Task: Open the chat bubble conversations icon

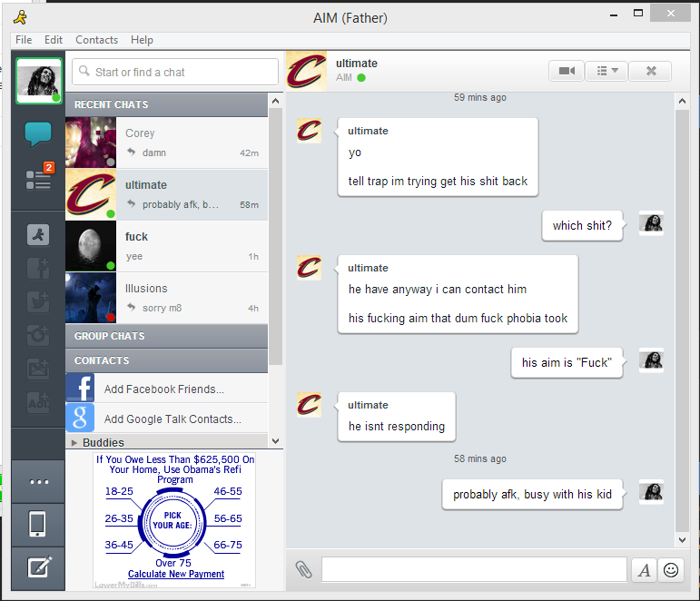Action: pos(38,133)
